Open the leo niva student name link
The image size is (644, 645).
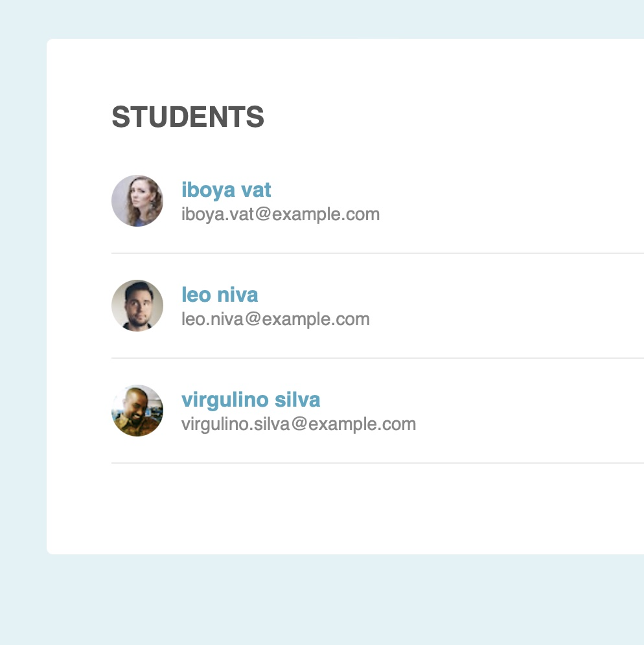(x=220, y=295)
